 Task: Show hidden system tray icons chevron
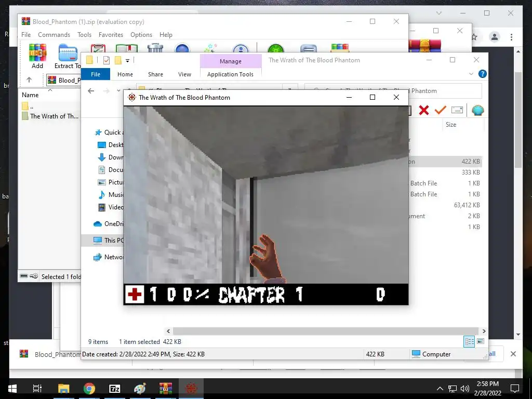[x=440, y=389]
